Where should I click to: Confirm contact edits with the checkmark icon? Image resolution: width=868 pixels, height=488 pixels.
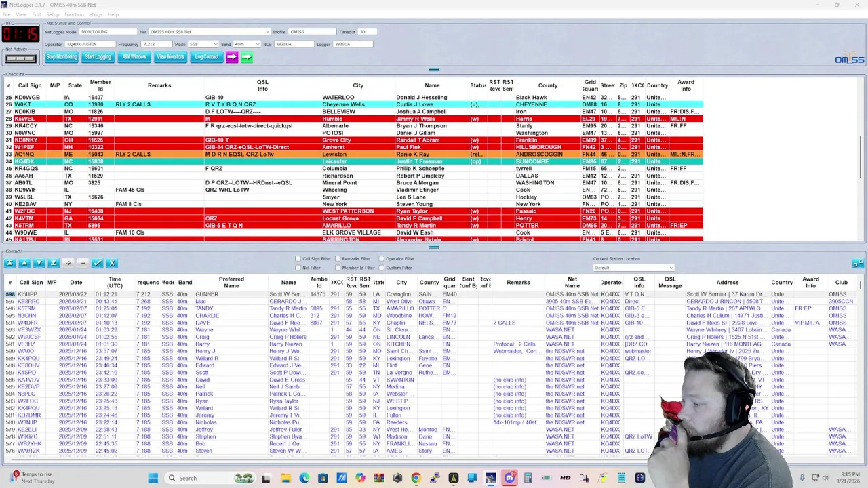tap(98, 263)
